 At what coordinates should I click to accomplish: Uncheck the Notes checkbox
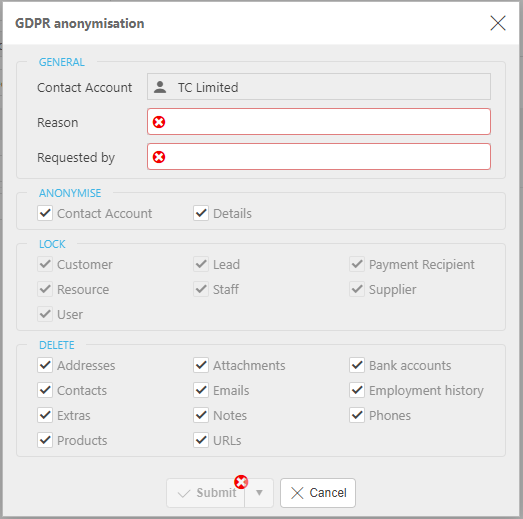click(201, 415)
